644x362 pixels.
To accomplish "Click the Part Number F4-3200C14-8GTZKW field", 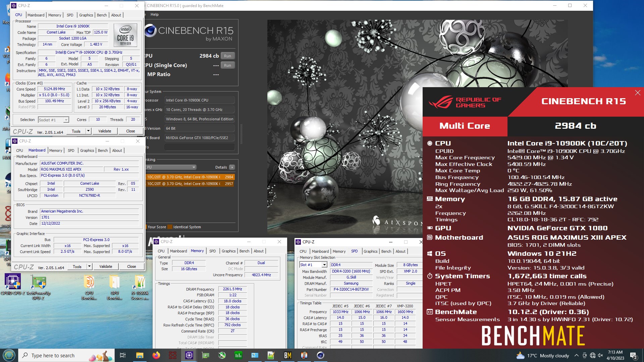I will [x=351, y=290].
